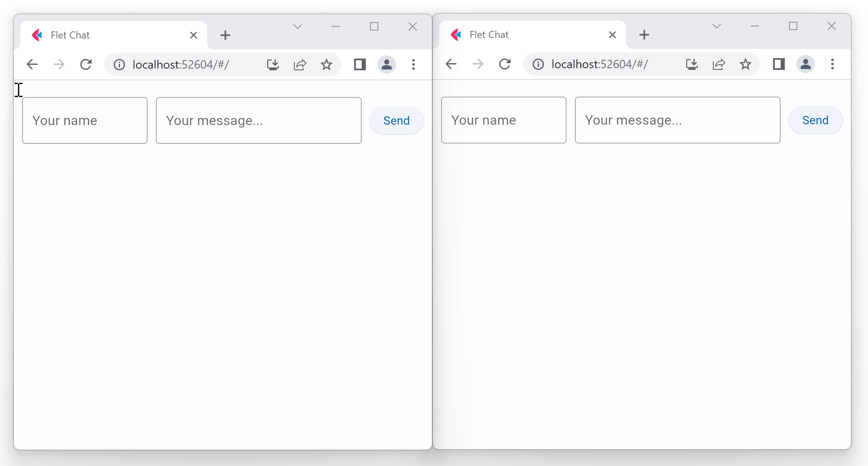Click the profile avatar icon in the left window
Screen dimensions: 868x466
tap(387, 64)
